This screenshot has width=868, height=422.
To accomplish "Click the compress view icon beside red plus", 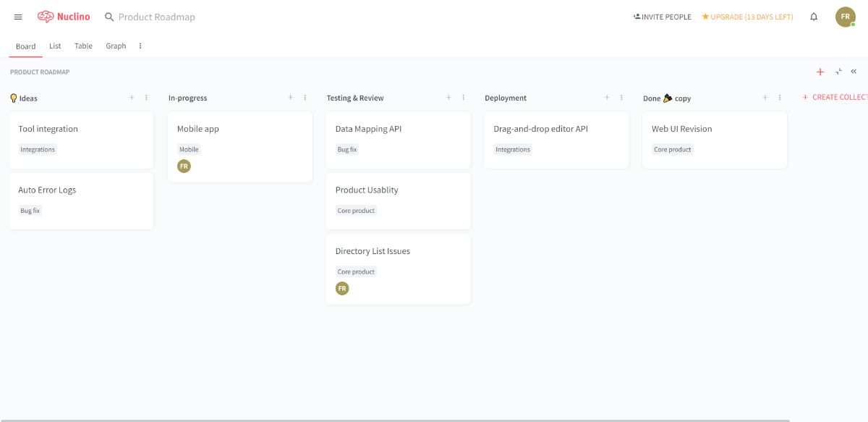I will tap(838, 72).
